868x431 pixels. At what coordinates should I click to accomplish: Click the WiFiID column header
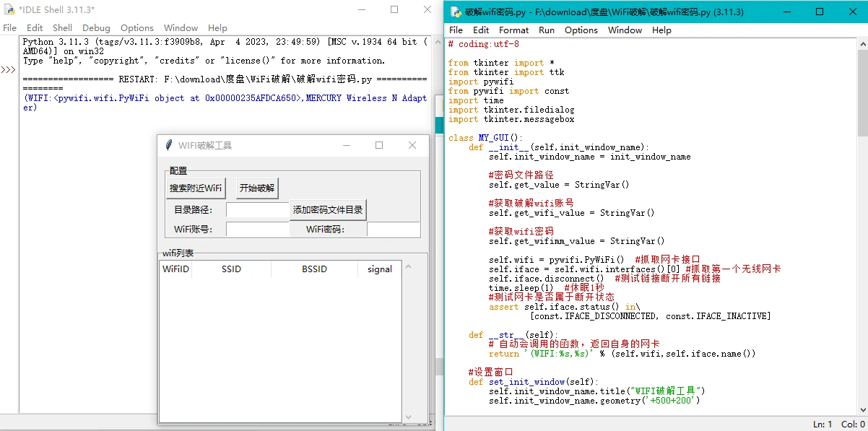click(x=175, y=269)
